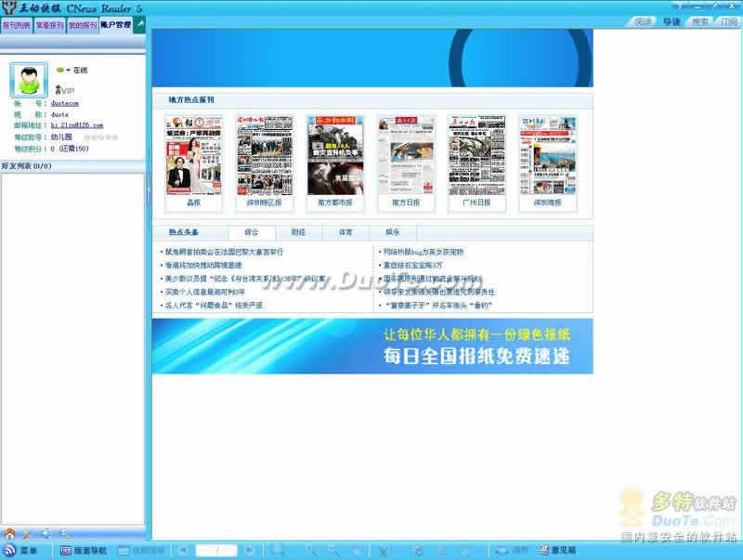Select the 账户管理 tab
This screenshot has width=743, height=560.
(x=115, y=25)
